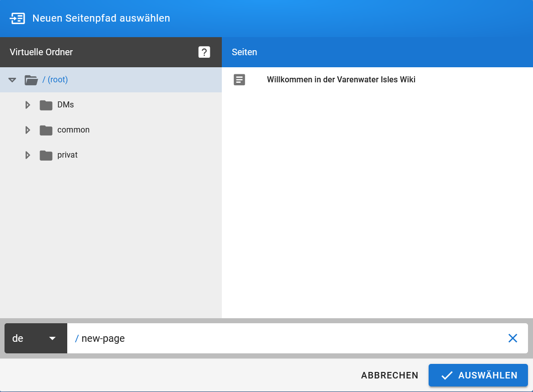533x392 pixels.
Task: Click the page-path dialog header icon
Action: tap(18, 18)
